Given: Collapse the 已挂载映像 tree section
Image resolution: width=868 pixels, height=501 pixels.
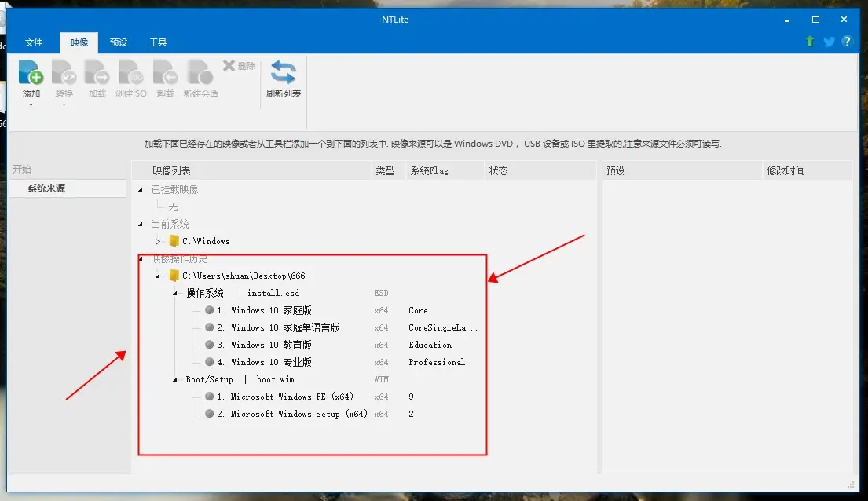Looking at the screenshot, I should (141, 189).
